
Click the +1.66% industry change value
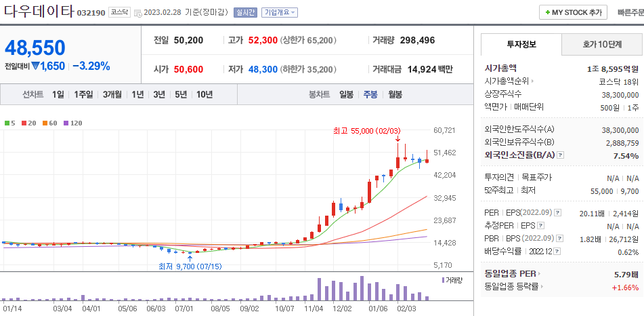coord(626,287)
